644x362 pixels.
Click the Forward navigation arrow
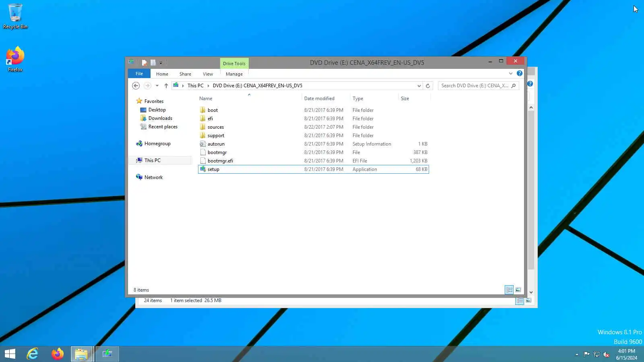(147, 86)
